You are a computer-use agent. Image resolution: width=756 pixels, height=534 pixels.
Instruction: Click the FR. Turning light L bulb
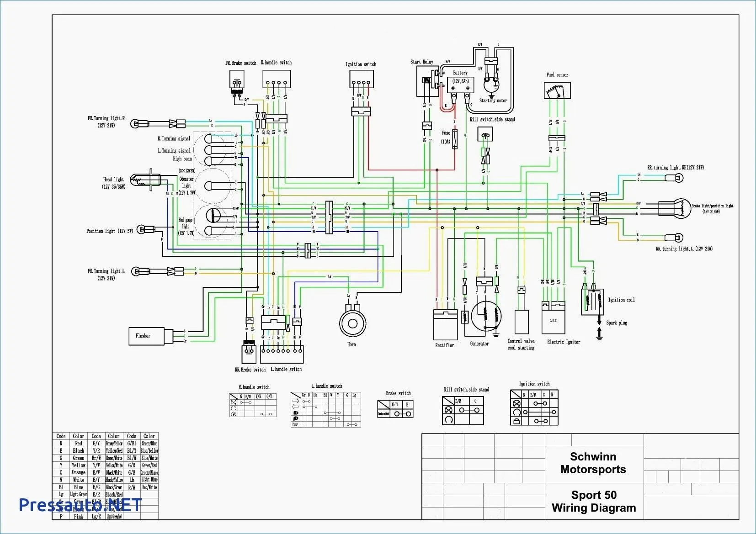[139, 271]
